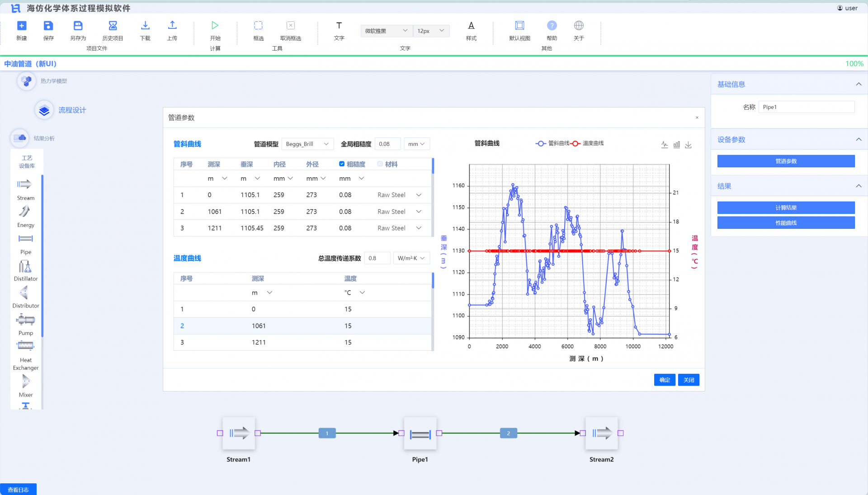This screenshot has width=868, height=495.
Task: Select the Pump equipment icon in library
Action: coord(25,321)
